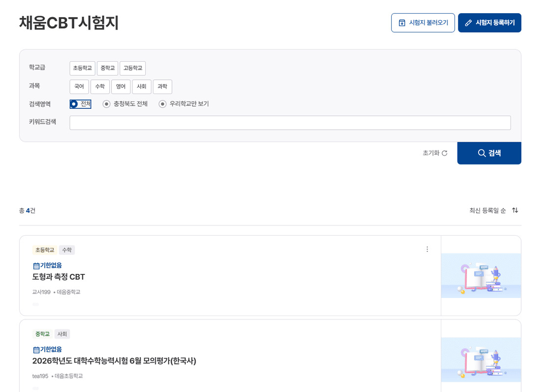The height and width of the screenshot is (392, 533).
Task: Click the thumbnail of the 한국사 모의평가 exam
Action: point(481,360)
